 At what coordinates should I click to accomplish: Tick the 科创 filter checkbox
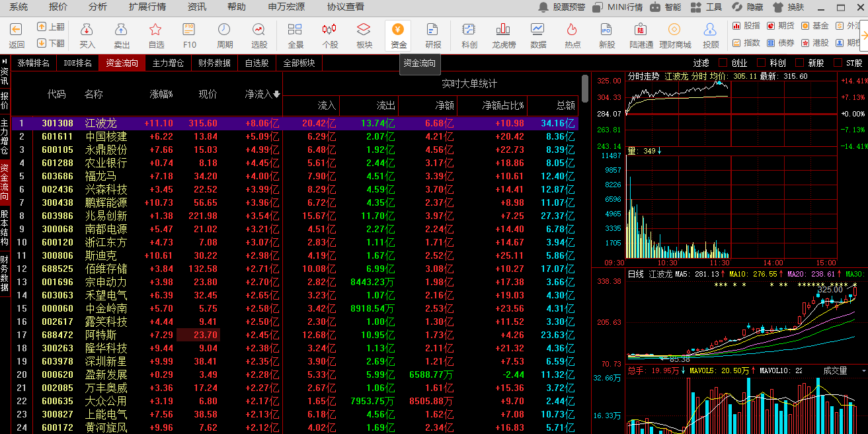coord(761,64)
